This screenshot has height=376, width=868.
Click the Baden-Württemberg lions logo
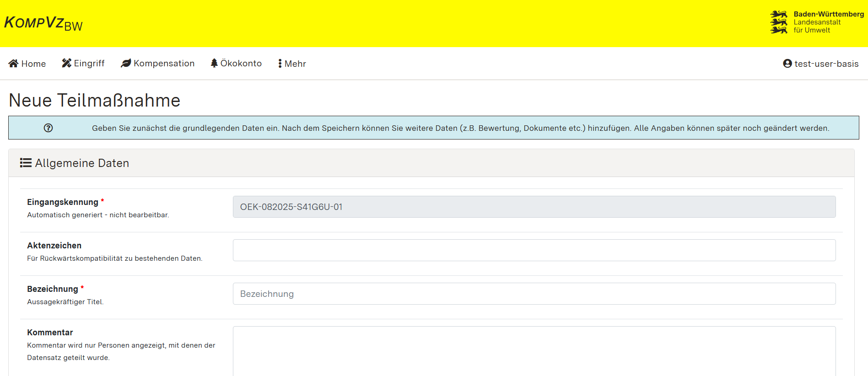779,22
